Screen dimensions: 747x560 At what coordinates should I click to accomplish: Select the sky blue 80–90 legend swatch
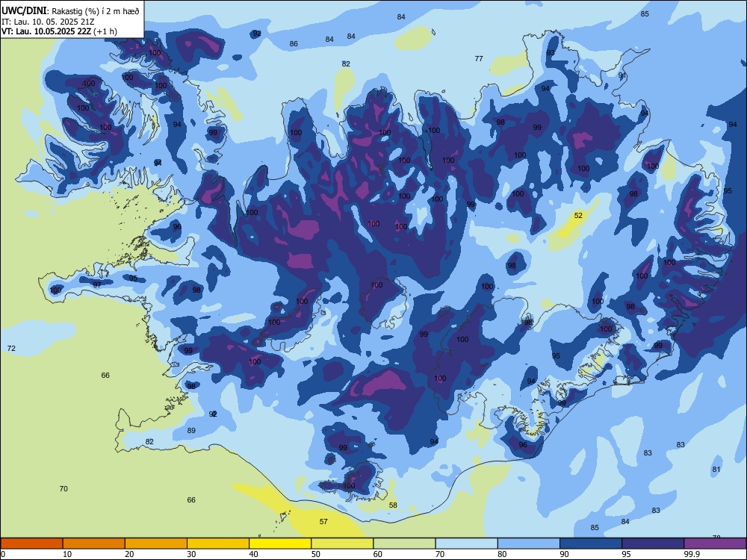click(529, 544)
